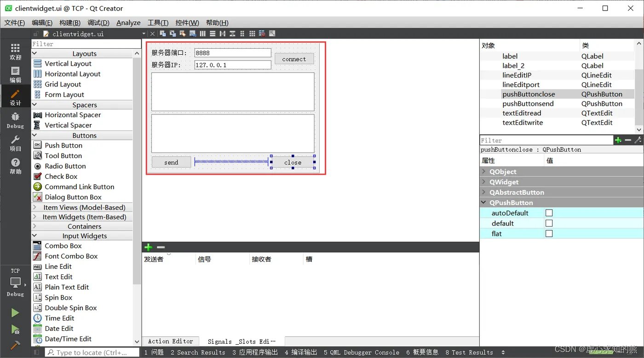Image resolution: width=644 pixels, height=358 pixels.
Task: Apply horizontal splitter layout from toolbar
Action: click(223, 34)
